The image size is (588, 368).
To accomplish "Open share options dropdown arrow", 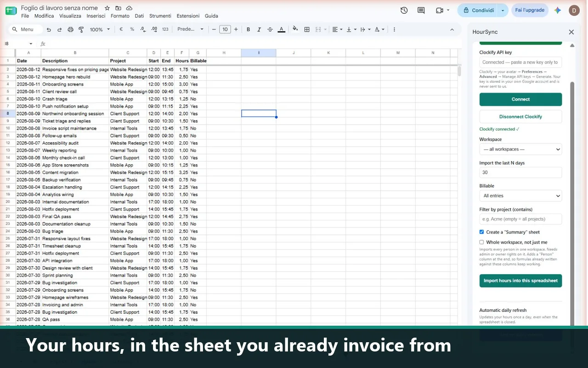I will (x=503, y=10).
